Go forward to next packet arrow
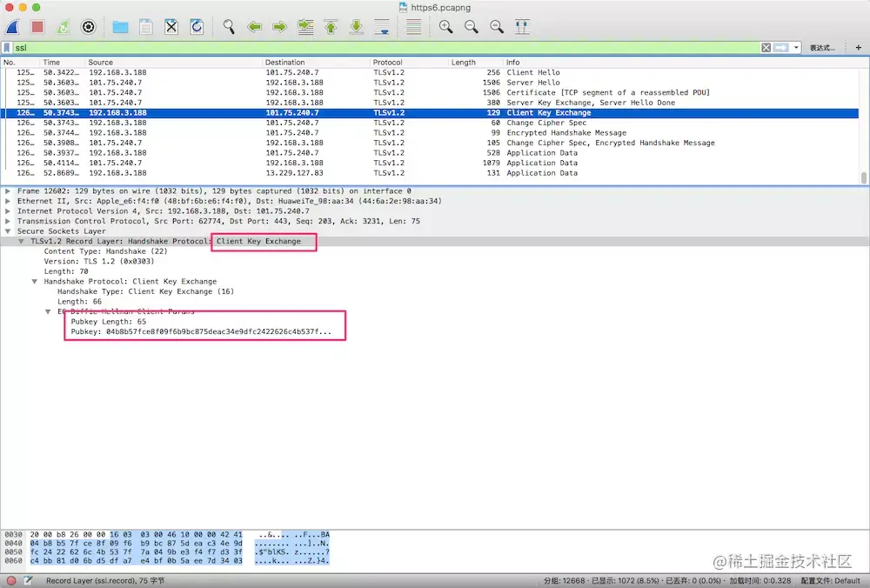The image size is (870, 588). (x=279, y=27)
